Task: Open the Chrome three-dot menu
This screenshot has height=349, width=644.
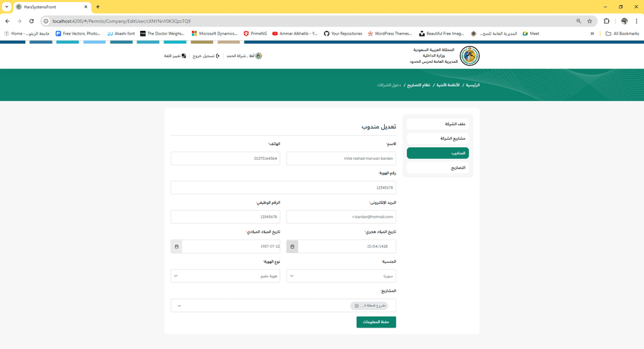Action: [636, 21]
